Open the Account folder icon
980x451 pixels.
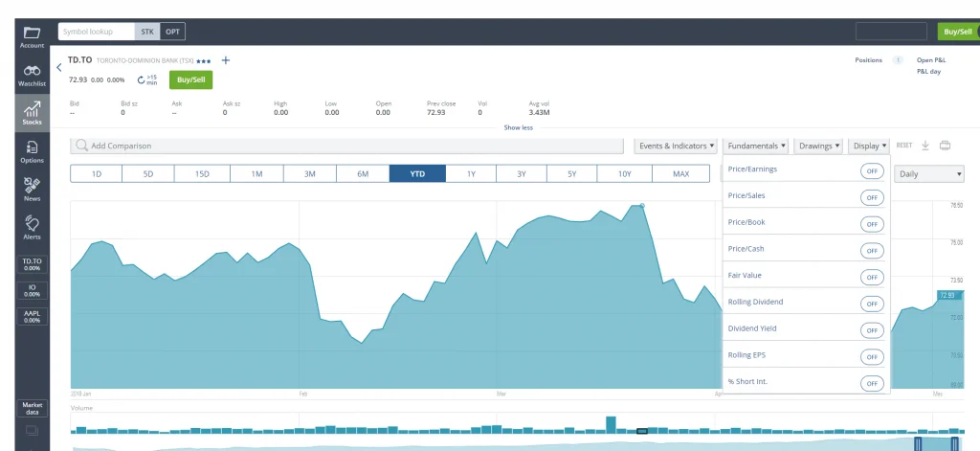coord(32,36)
